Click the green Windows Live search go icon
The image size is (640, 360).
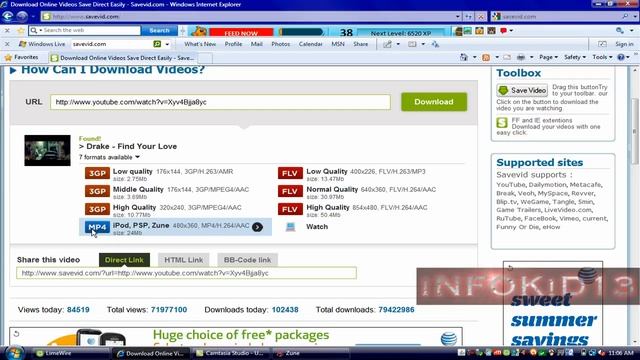tap(157, 44)
